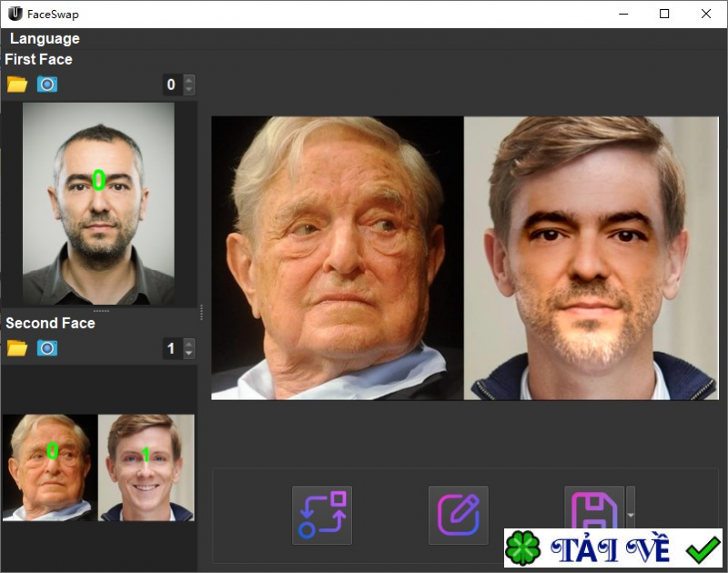Click the swap faces button
This screenshot has width=728, height=573.
pos(322,515)
